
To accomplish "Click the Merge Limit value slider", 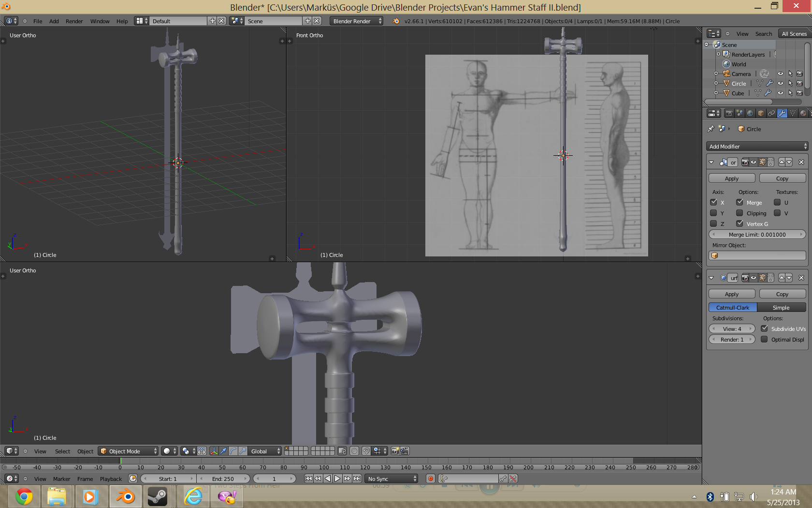I will (x=757, y=235).
